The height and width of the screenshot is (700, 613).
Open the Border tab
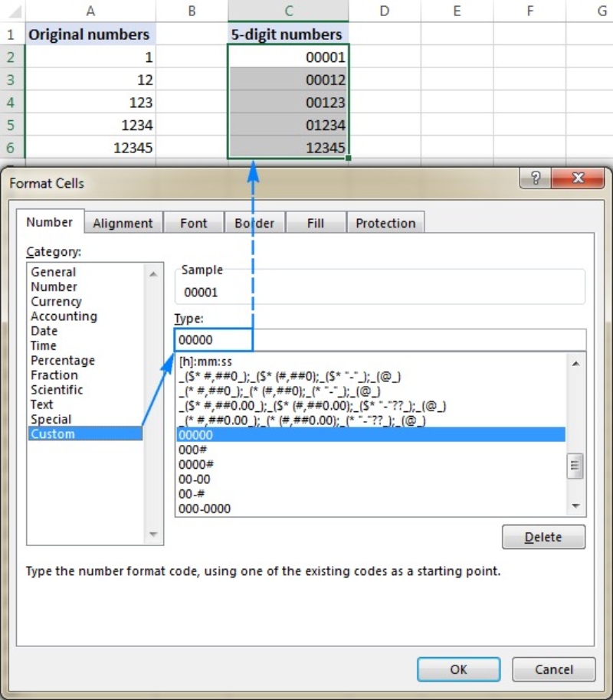[254, 223]
